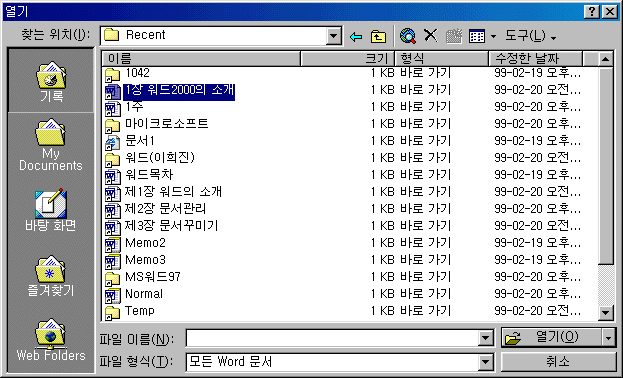Click the back arrow toolbar icon
The width and height of the screenshot is (623, 378).
pos(356,37)
